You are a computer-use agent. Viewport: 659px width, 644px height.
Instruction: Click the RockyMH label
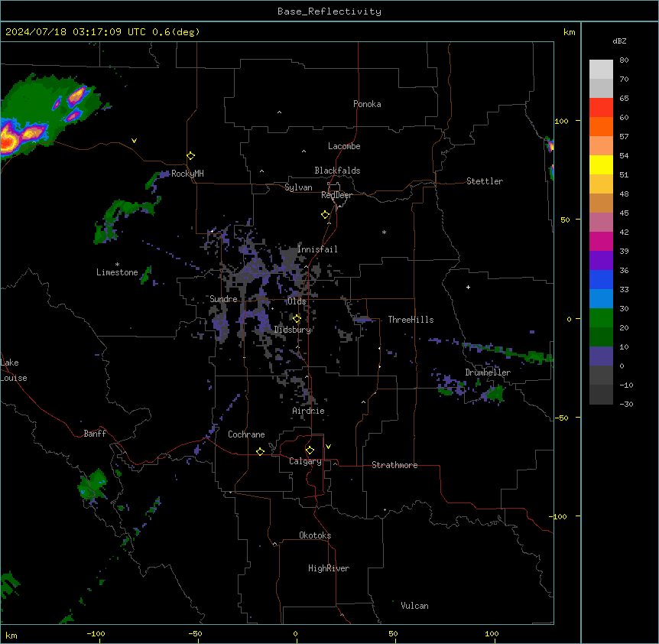coord(187,174)
